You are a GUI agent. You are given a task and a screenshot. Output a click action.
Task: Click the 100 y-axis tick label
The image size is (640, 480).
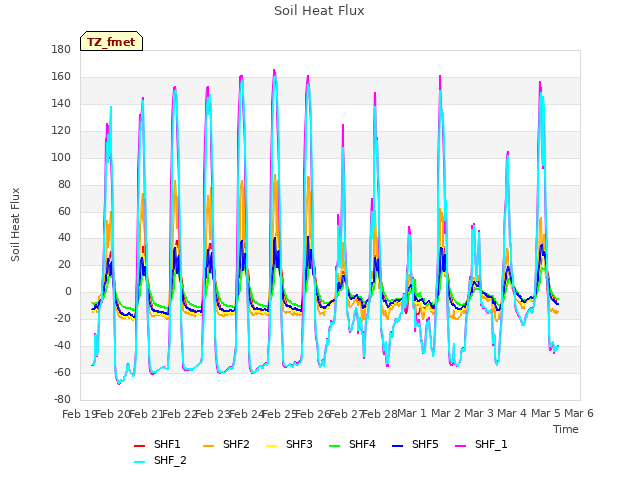pos(61,158)
